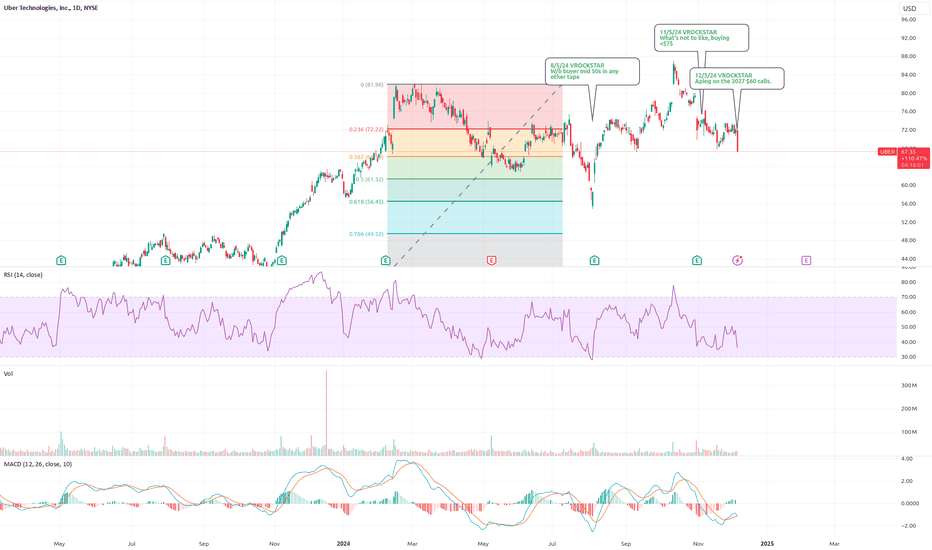Click 4.00 on the MACD scale

906,458
